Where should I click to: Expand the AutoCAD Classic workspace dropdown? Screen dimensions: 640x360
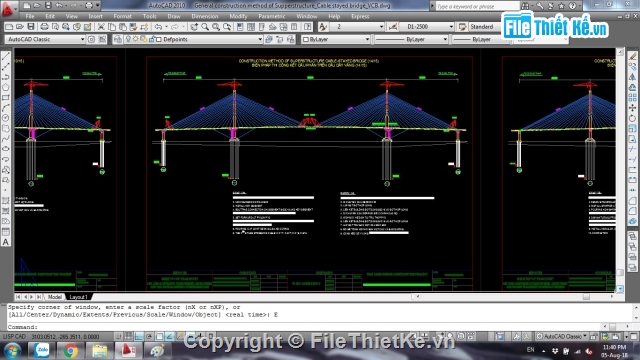click(45, 39)
